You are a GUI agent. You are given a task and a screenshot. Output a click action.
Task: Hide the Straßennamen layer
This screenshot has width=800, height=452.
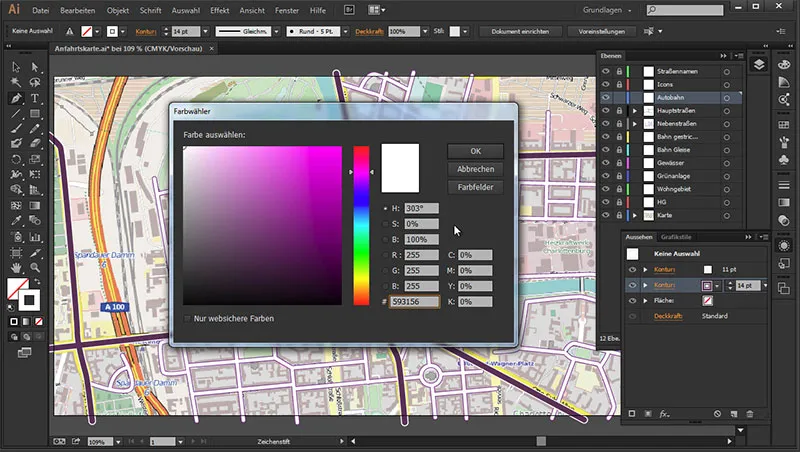point(606,71)
